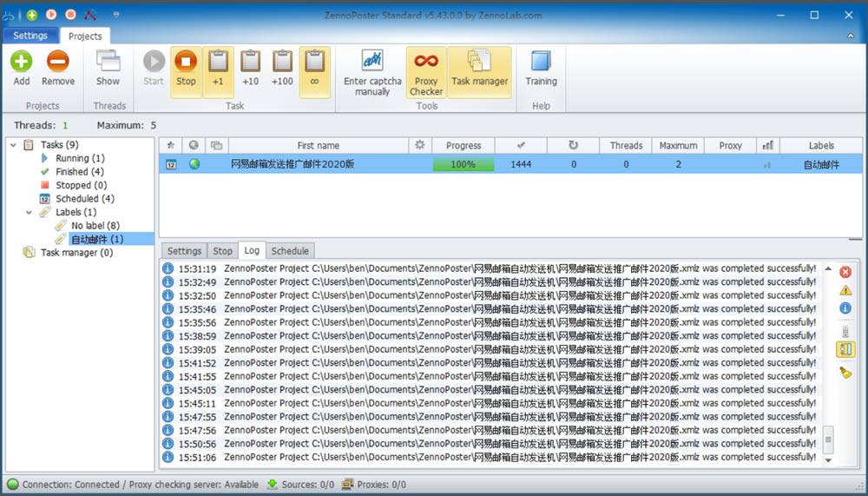Set infinite executions for the task

pyautogui.click(x=314, y=72)
